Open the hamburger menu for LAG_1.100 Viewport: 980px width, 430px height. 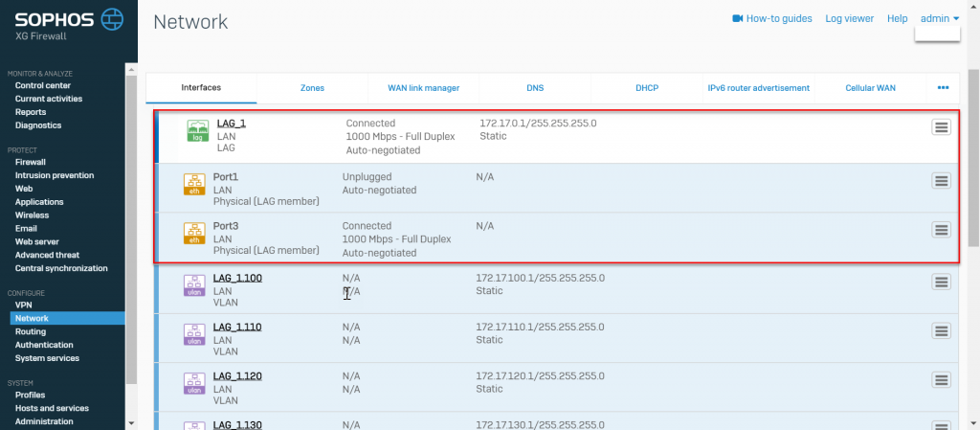[x=942, y=282]
